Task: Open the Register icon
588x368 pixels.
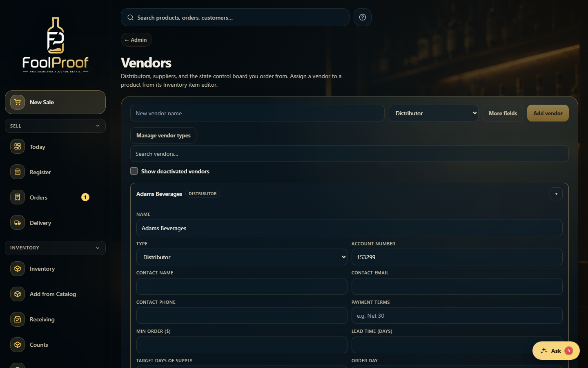Action: tap(18, 172)
